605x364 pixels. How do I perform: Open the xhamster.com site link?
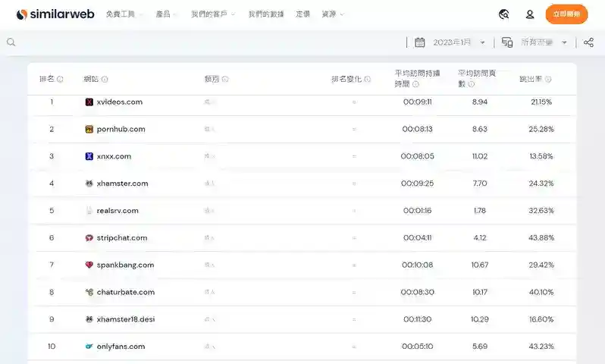coord(122,184)
